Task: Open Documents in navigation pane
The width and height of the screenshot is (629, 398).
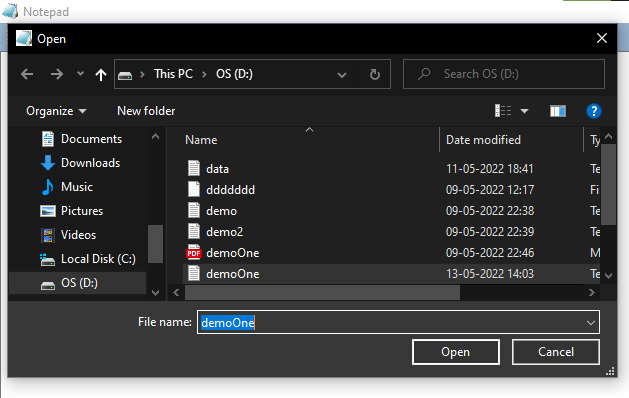Action: point(91,139)
